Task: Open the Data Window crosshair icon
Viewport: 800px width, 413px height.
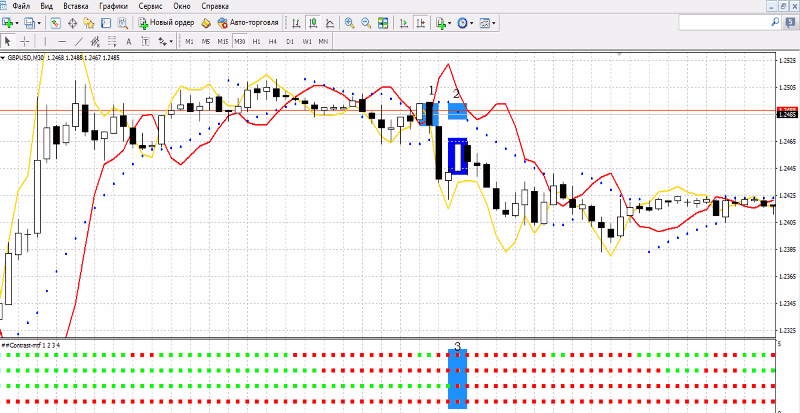Action: click(x=72, y=23)
